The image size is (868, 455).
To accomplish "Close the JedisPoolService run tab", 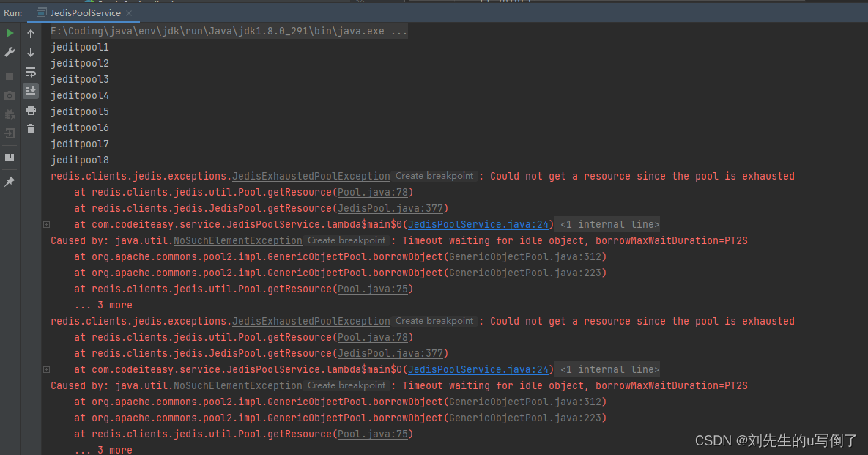I will click(129, 12).
